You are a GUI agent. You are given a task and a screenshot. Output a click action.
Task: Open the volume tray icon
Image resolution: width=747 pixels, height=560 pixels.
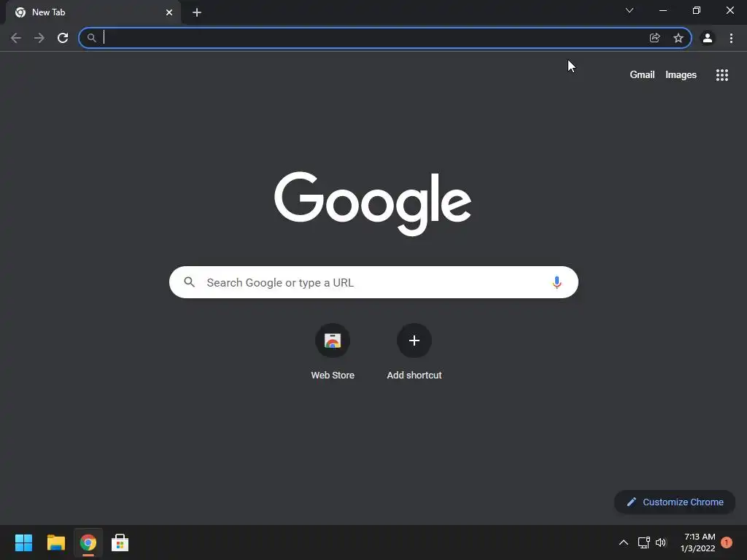coord(661,542)
